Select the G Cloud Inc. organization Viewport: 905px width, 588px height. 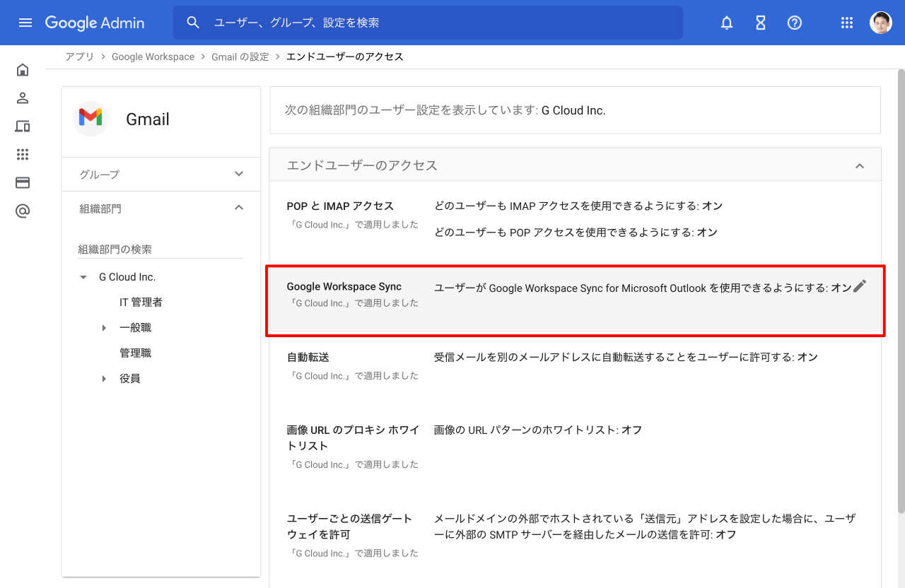(x=127, y=277)
